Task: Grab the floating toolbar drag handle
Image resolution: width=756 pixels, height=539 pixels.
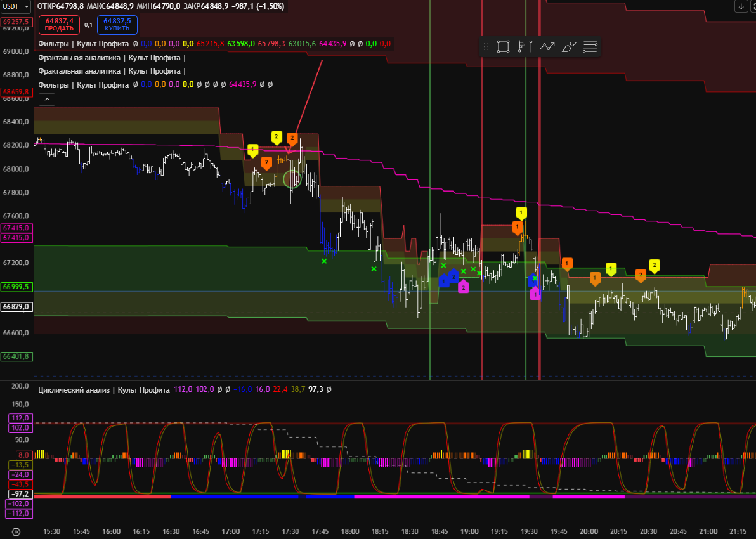Action: click(486, 46)
